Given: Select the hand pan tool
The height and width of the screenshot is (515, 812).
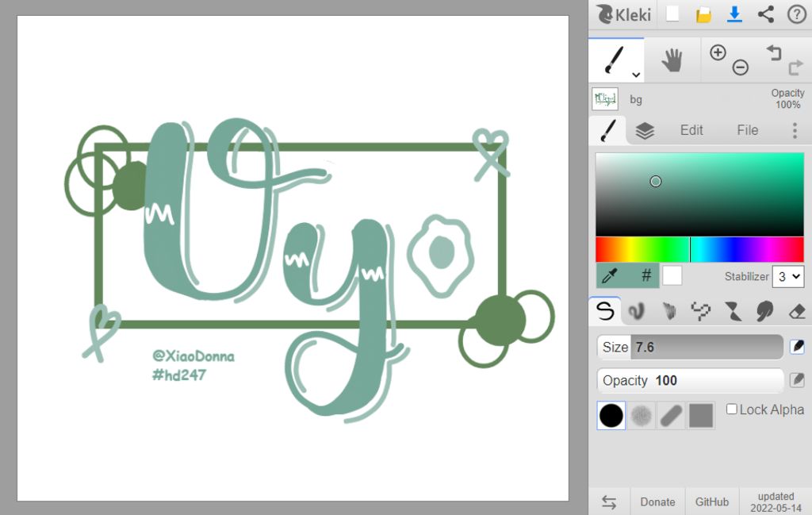Looking at the screenshot, I should 672,60.
